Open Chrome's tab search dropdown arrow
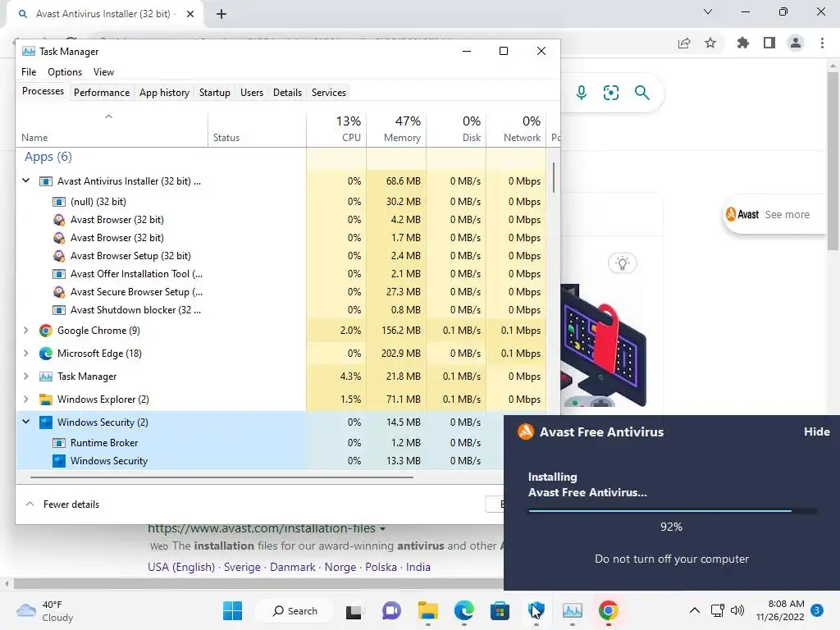Viewport: 840px width, 630px height. (x=708, y=11)
